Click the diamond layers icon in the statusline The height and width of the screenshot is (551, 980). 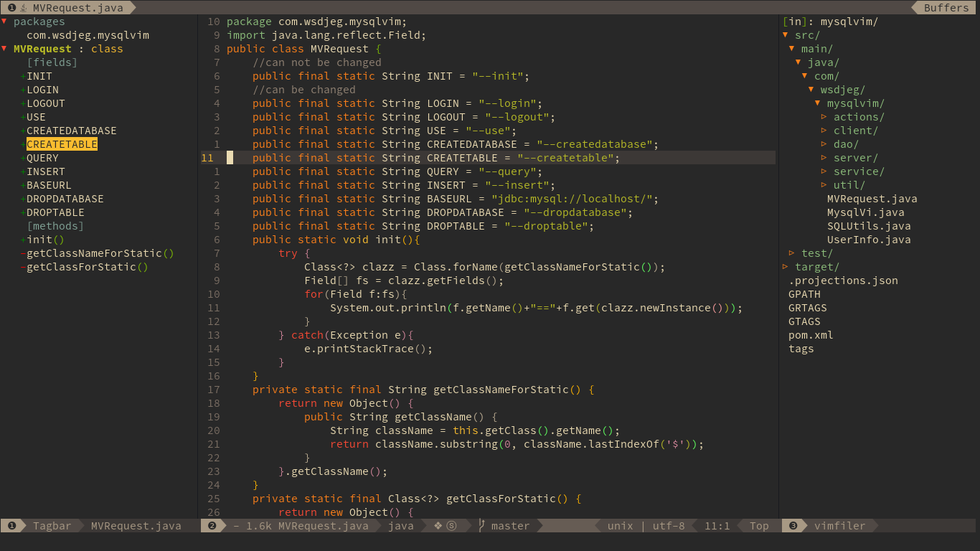pyautogui.click(x=438, y=526)
